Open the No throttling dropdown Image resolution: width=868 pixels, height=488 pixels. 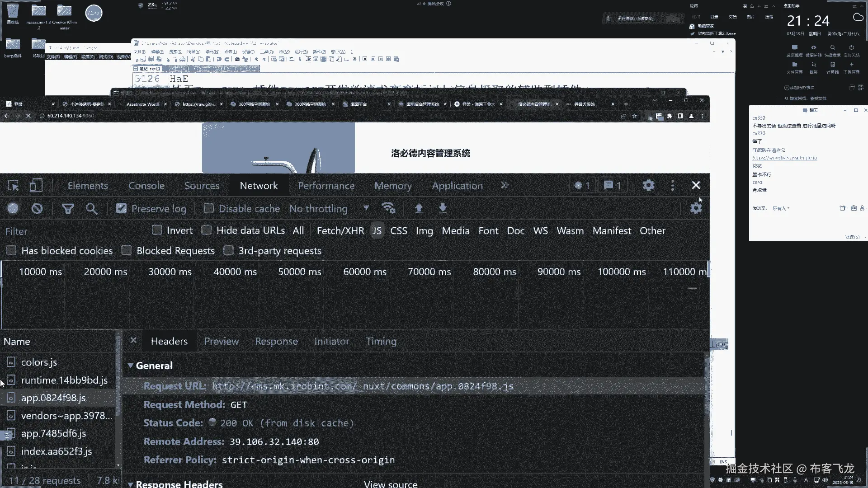[x=329, y=208]
